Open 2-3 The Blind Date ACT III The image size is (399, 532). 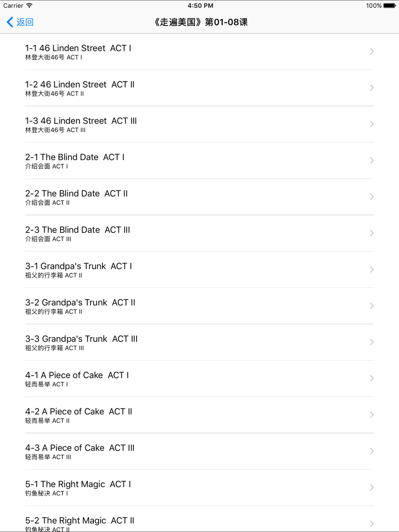point(199,233)
